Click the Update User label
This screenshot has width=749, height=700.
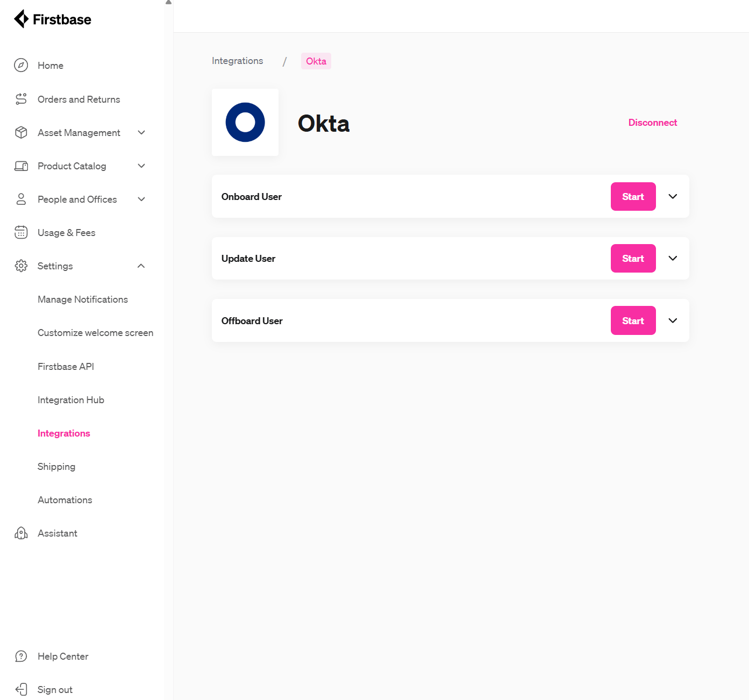[x=248, y=259]
